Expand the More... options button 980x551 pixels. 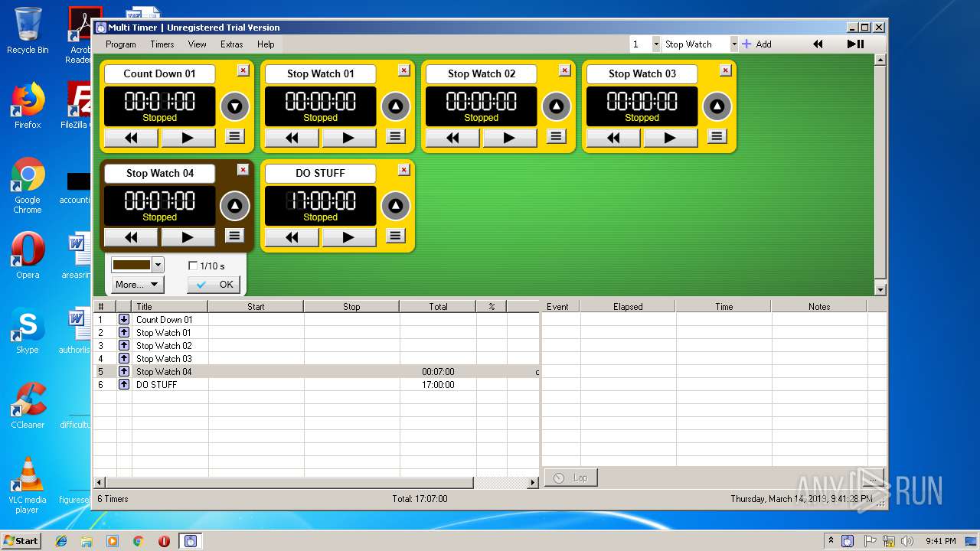coord(138,285)
